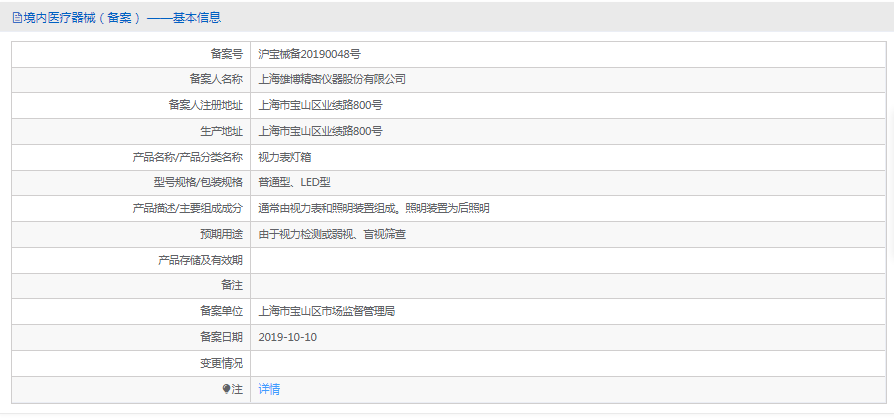Click intended use text 由于视力检测或弱视、盲视筛查

(332, 234)
